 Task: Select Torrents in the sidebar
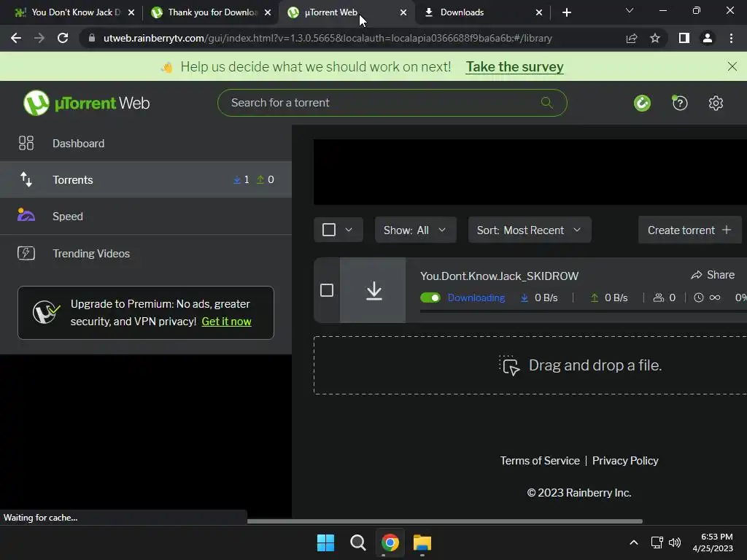146,179
